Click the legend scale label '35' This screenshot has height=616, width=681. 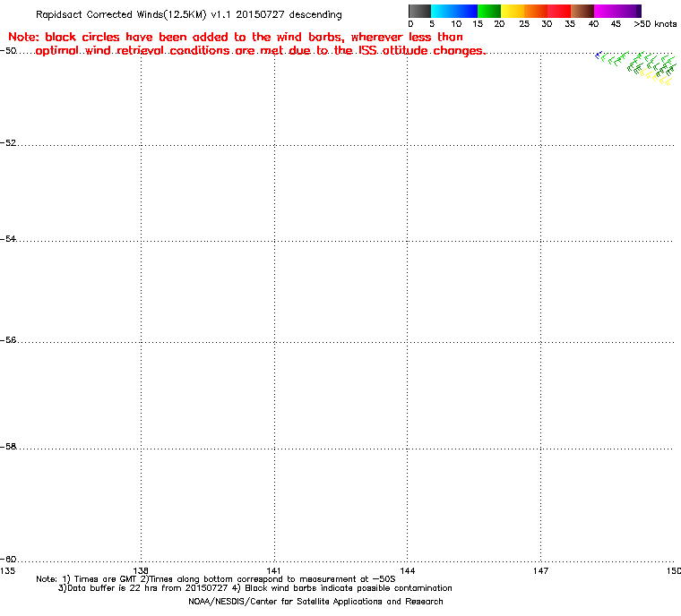point(570,24)
